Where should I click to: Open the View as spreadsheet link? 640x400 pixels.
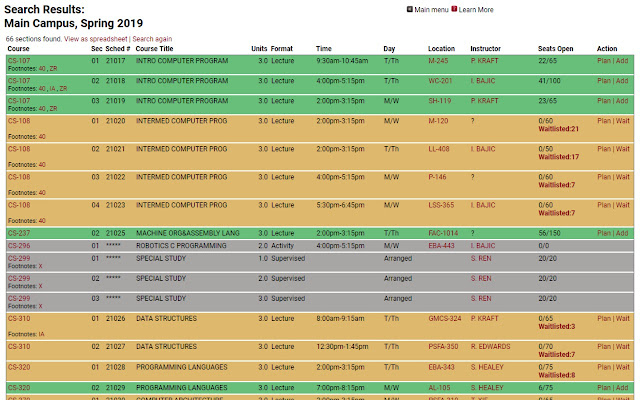[x=96, y=39]
